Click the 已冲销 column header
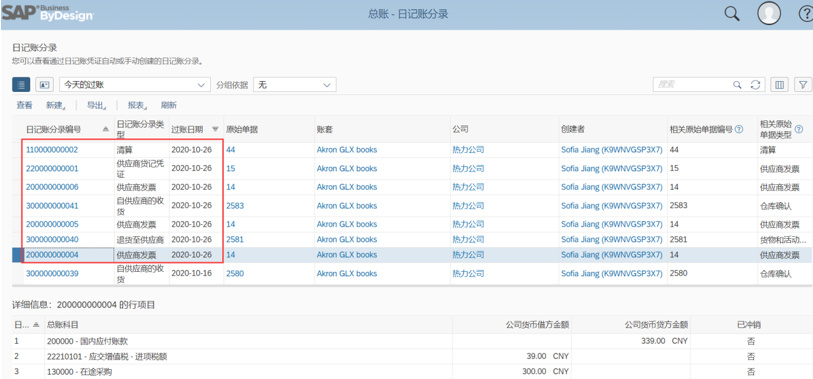 click(x=750, y=325)
